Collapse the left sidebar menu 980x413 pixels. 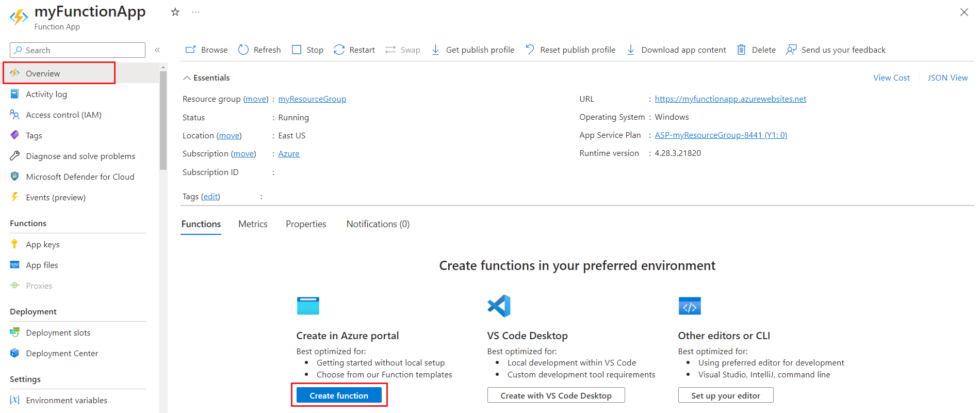pos(157,50)
